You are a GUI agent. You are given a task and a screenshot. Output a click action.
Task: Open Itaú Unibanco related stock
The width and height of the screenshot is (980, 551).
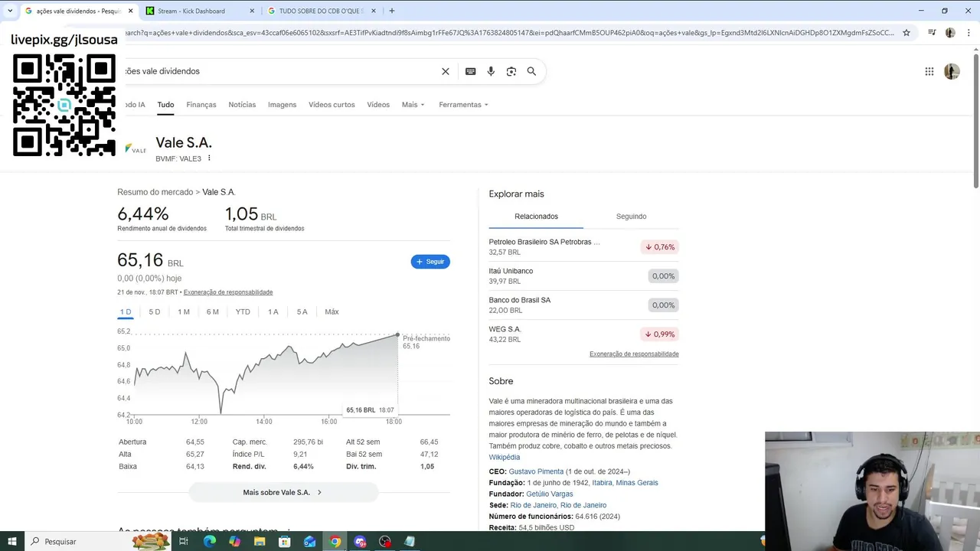pyautogui.click(x=583, y=275)
